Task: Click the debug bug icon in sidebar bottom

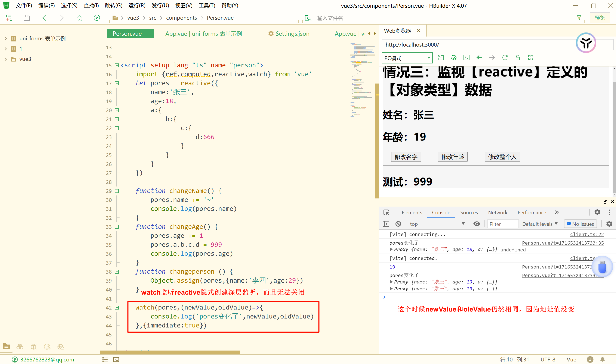Action: click(33, 346)
